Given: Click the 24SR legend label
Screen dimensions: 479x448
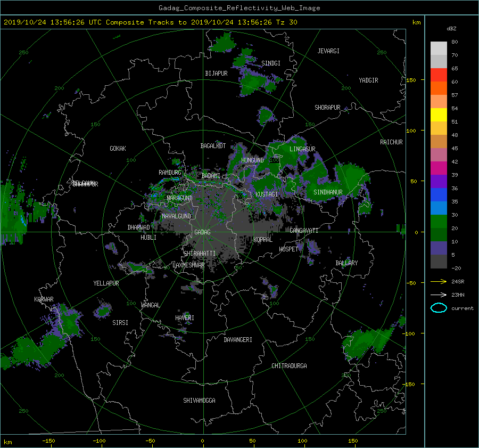Looking at the screenshot, I should coord(458,281).
